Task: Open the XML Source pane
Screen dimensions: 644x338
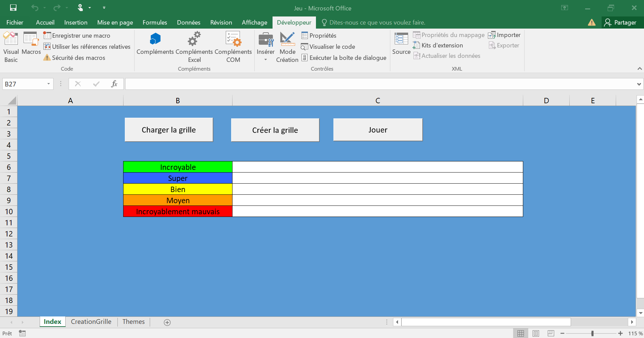Action: coord(401,43)
